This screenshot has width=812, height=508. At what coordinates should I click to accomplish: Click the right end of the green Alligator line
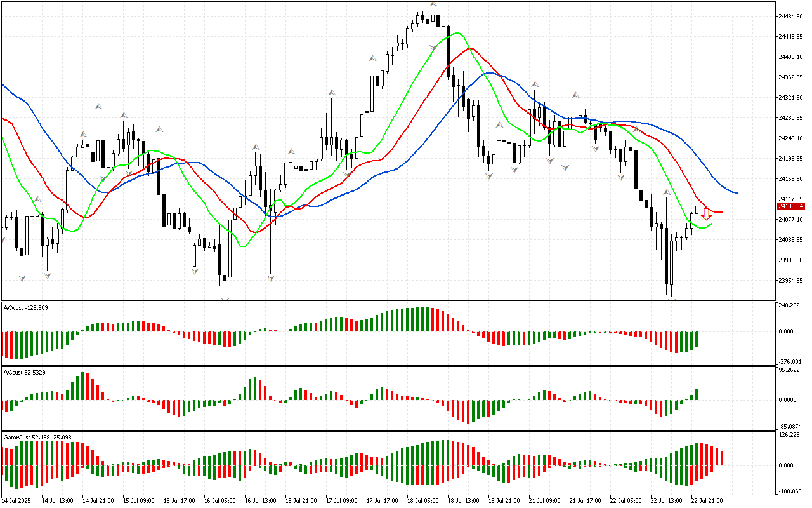click(712, 224)
